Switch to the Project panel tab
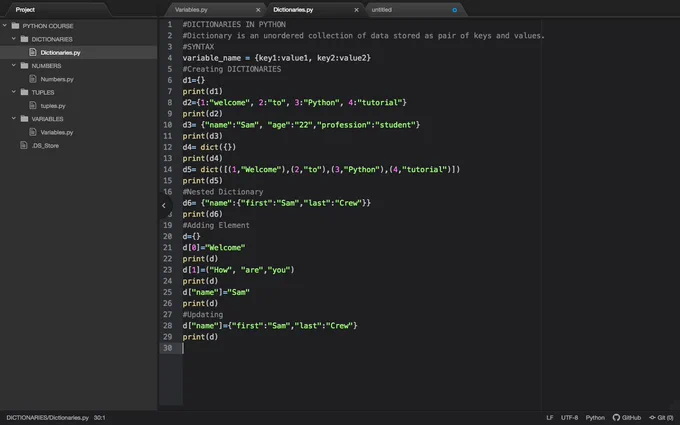 [x=25, y=10]
